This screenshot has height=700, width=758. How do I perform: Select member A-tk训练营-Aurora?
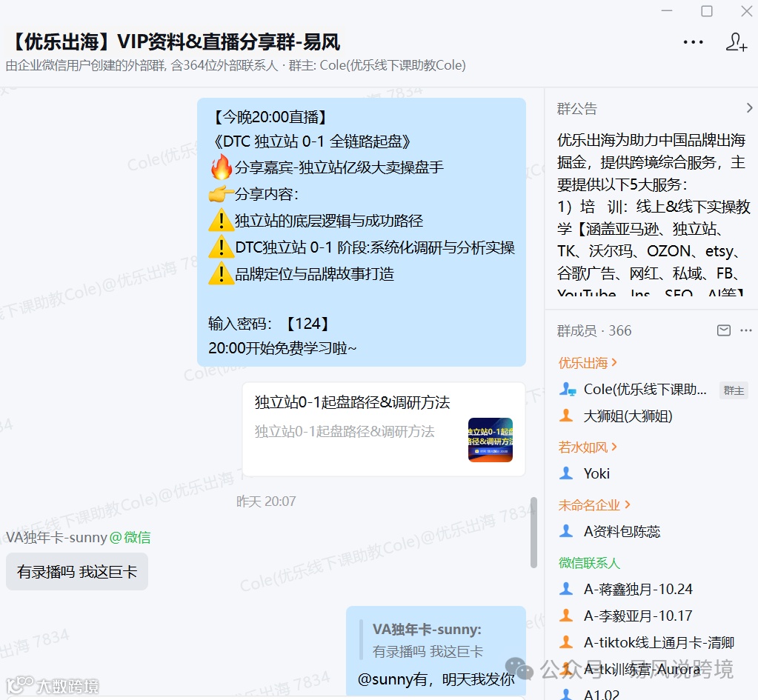642,669
